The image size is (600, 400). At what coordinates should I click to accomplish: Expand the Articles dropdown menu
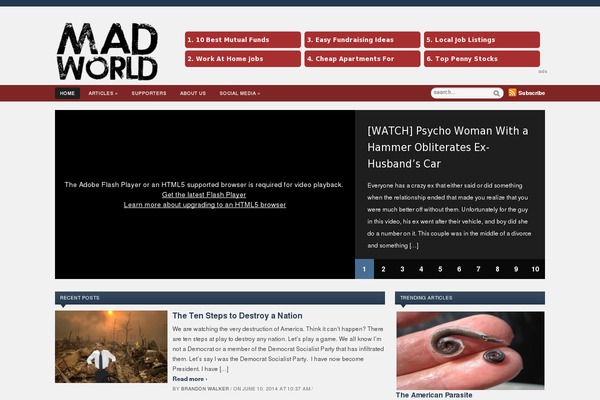pos(103,93)
